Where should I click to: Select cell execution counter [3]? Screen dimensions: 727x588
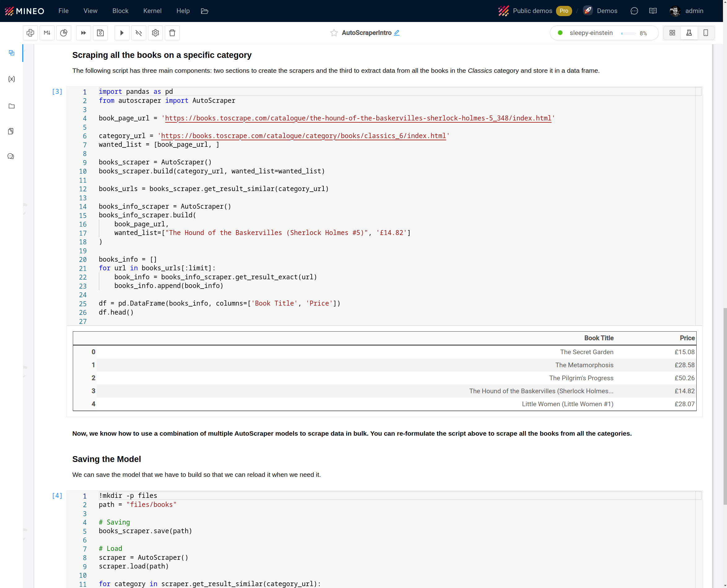coord(57,91)
